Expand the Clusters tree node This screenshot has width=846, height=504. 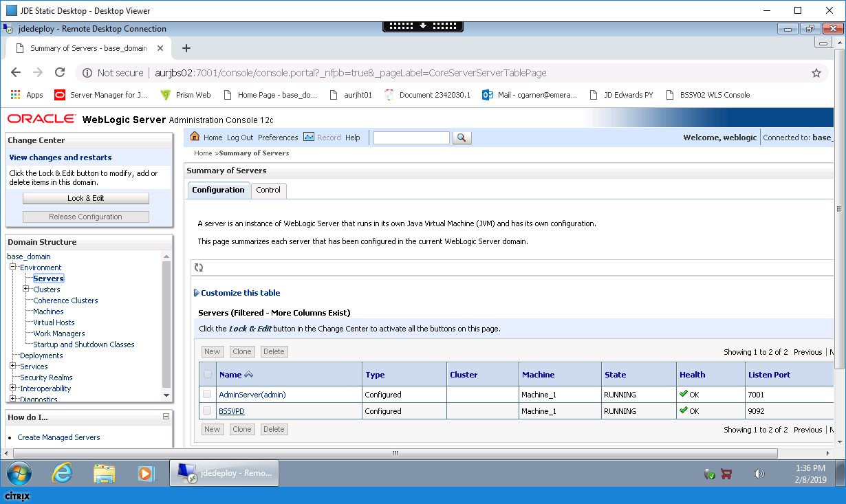[x=26, y=289]
